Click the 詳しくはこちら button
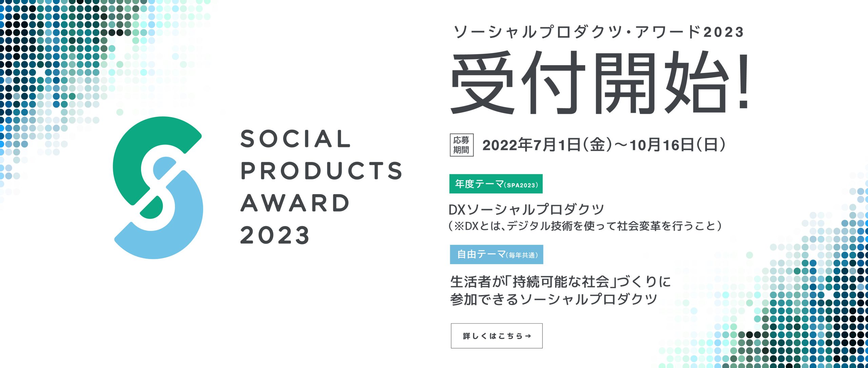 point(496,336)
